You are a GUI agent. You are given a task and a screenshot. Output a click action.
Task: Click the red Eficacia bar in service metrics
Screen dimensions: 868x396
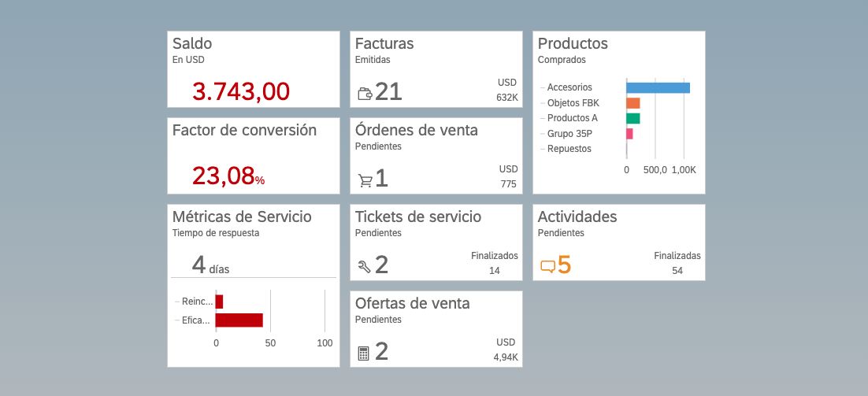click(x=239, y=320)
